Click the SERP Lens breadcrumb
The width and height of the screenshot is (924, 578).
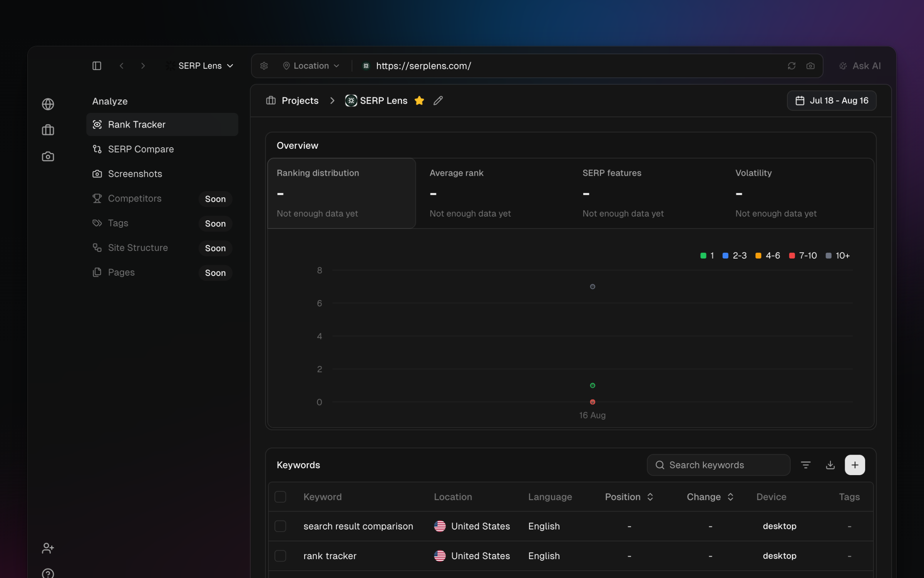pos(376,101)
